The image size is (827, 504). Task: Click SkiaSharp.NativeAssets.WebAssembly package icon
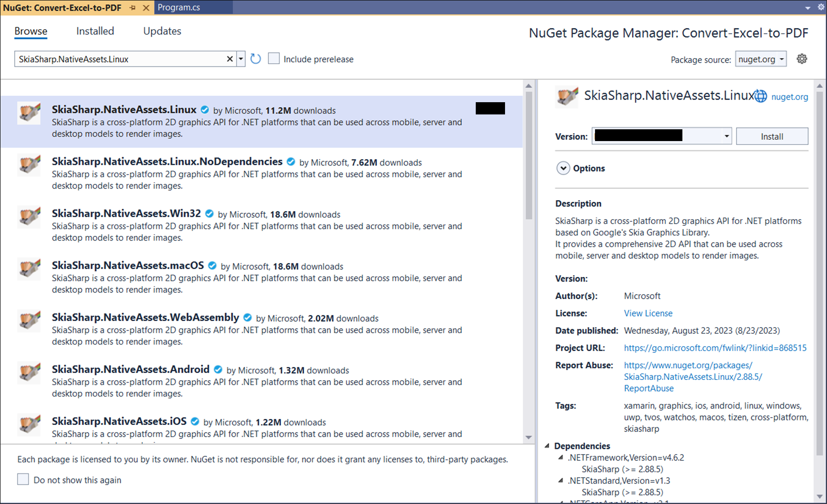(29, 321)
